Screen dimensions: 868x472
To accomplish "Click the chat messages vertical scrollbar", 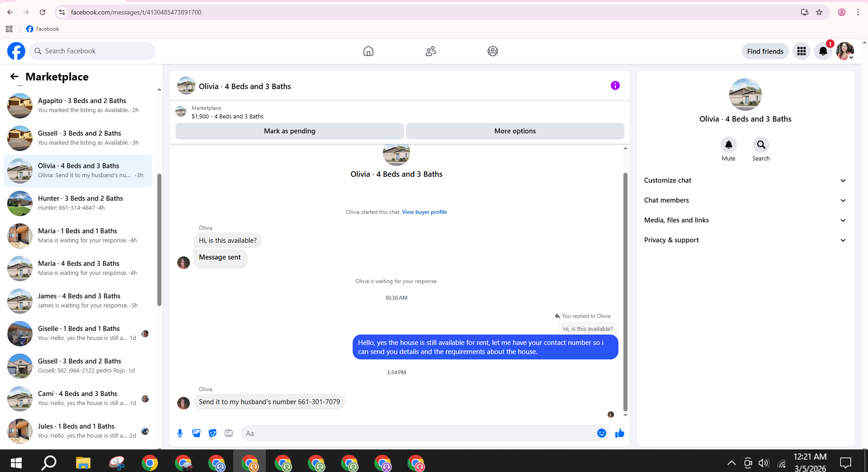I will (x=625, y=292).
